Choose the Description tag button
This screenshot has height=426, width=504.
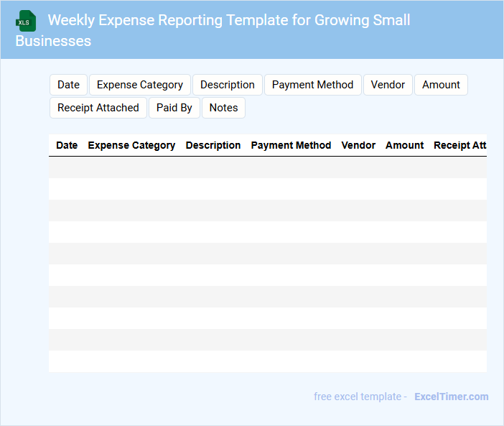point(227,85)
